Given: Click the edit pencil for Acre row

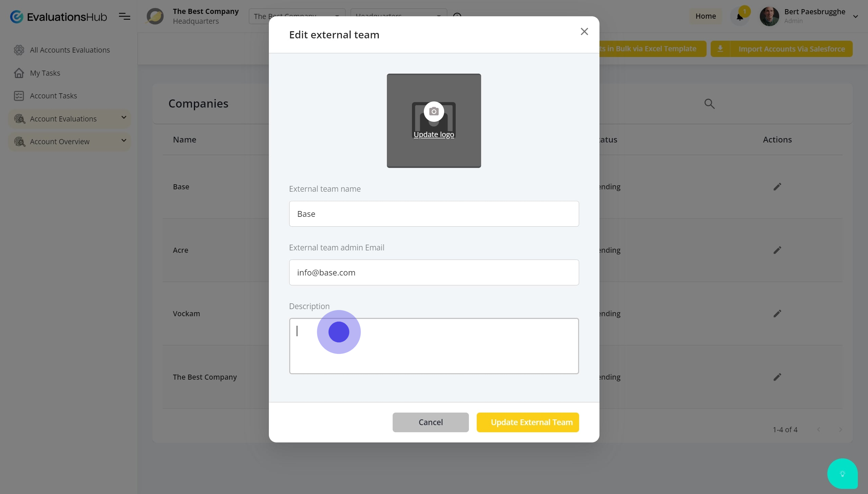Looking at the screenshot, I should click(x=777, y=250).
